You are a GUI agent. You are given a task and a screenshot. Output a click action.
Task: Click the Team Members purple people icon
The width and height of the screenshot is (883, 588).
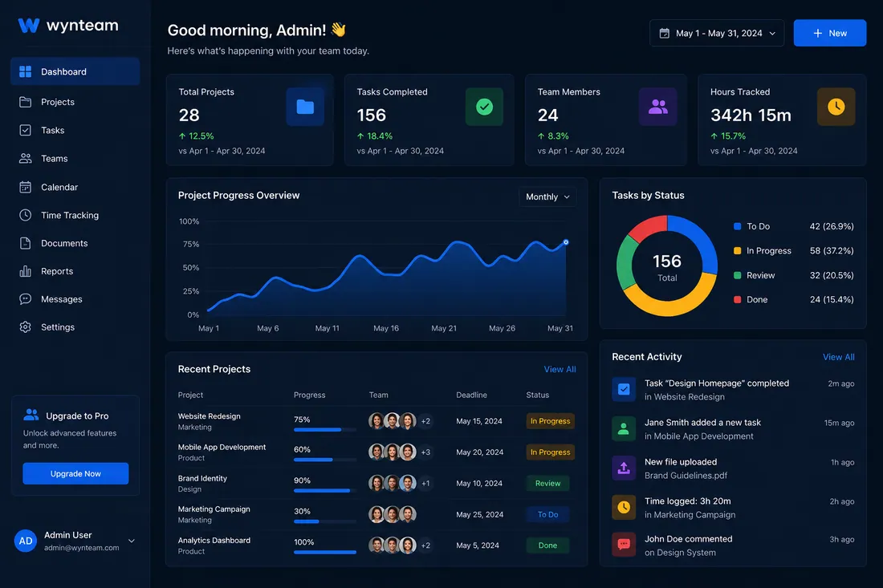[657, 107]
